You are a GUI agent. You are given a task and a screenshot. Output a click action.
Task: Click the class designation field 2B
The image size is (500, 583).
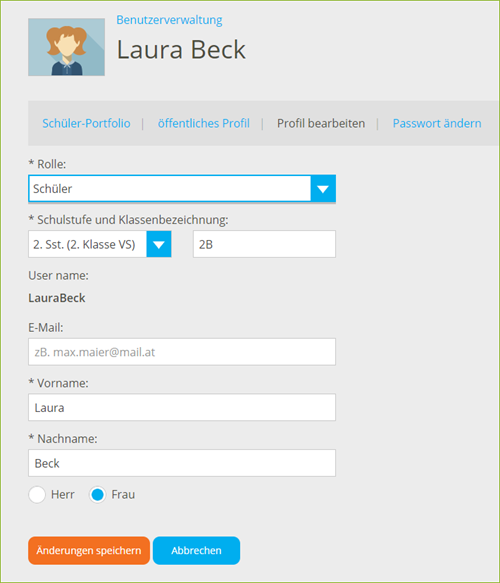pyautogui.click(x=264, y=244)
